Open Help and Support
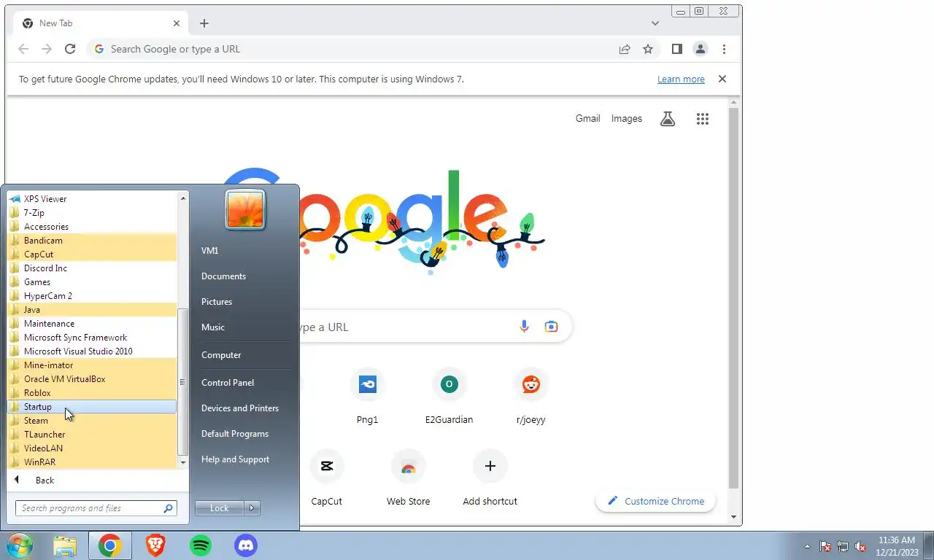The height and width of the screenshot is (560, 934). pos(235,459)
